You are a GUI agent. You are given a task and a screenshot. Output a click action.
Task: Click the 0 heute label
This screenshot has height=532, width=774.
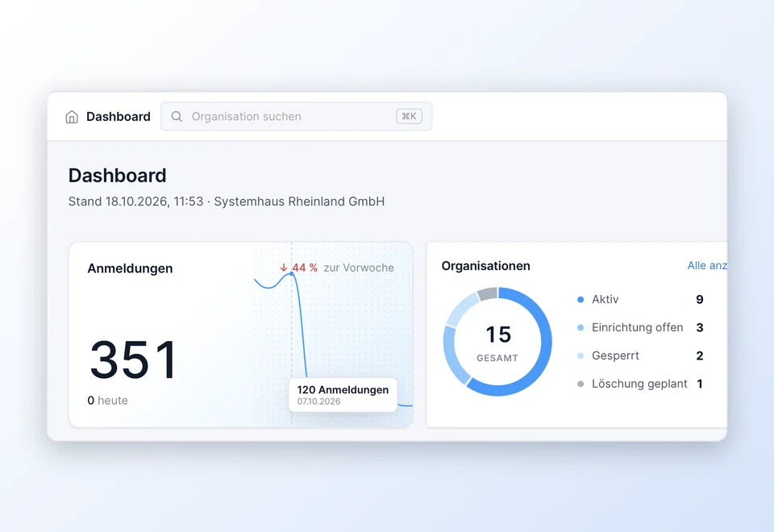pyautogui.click(x=107, y=401)
